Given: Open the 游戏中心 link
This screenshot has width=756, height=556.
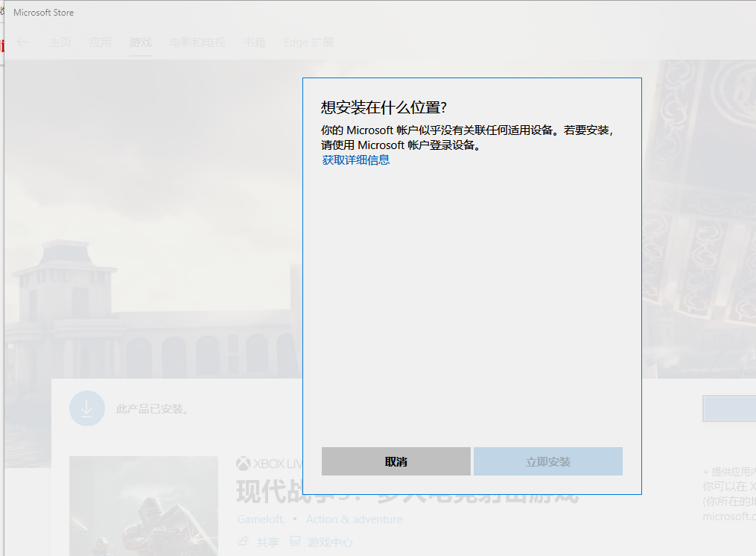Looking at the screenshot, I should tap(330, 543).
